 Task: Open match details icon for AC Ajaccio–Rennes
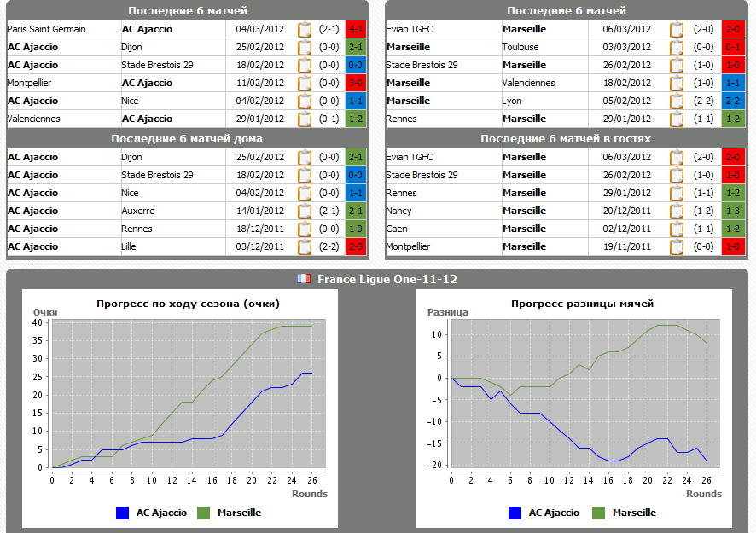click(x=305, y=229)
